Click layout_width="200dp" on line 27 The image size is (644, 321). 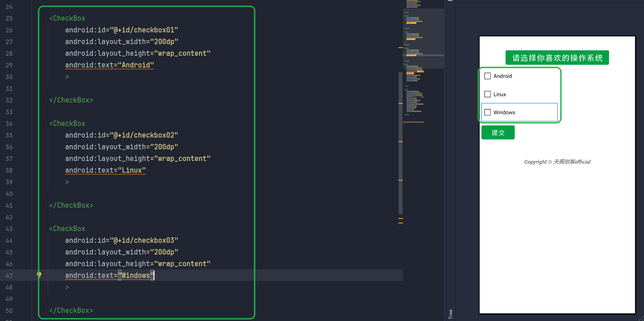(122, 42)
